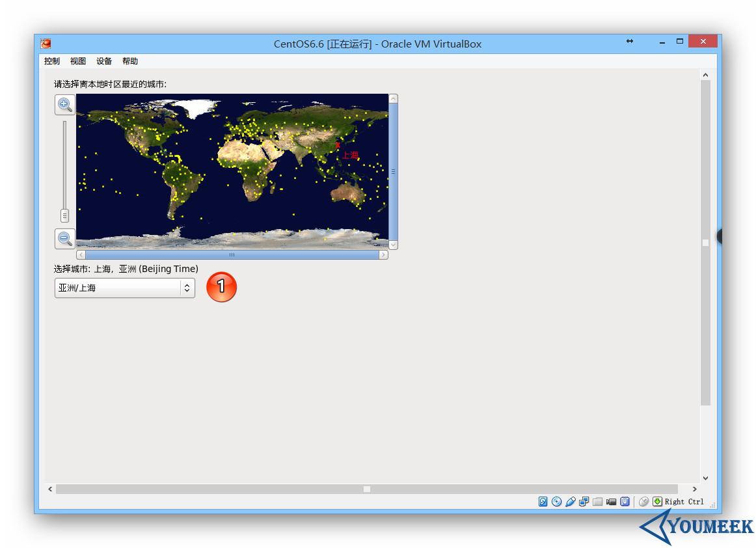This screenshot has height=548, width=756.
Task: Open the display settings status icon
Action: pos(585,501)
